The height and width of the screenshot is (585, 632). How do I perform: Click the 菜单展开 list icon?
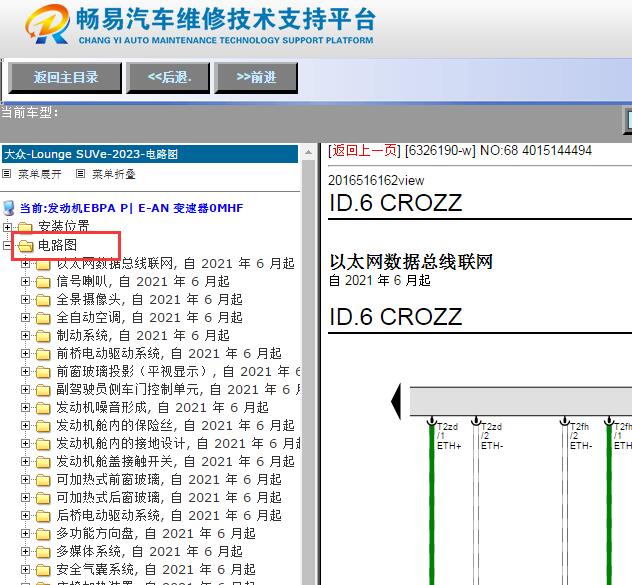click(x=6, y=174)
